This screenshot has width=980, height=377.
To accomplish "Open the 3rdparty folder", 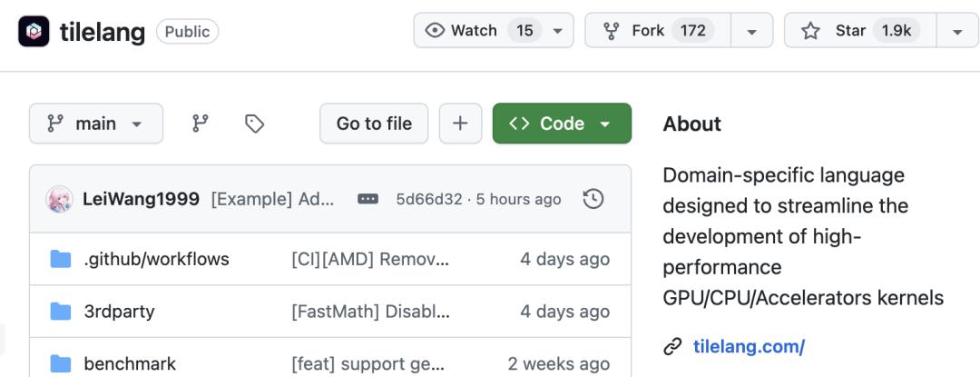I will point(120,312).
